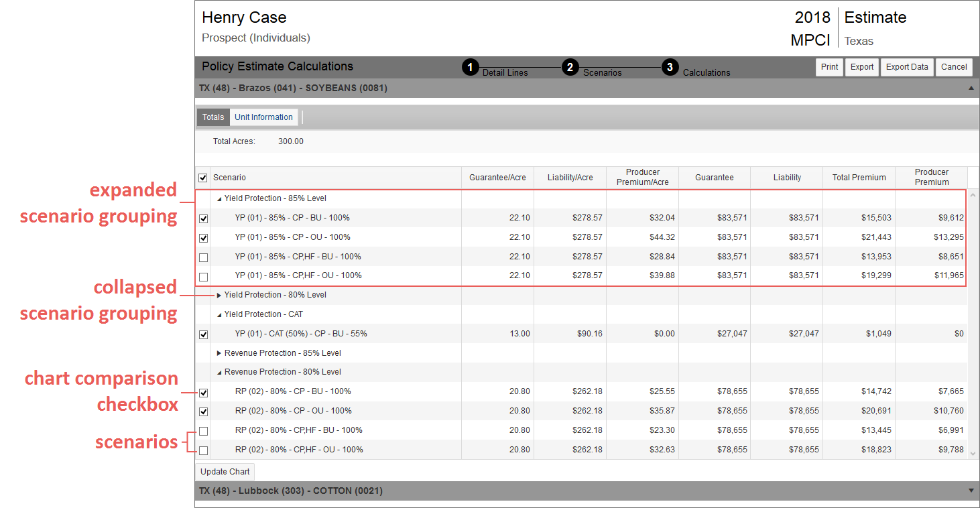
Task: Click the 2018 year label
Action: [812, 17]
